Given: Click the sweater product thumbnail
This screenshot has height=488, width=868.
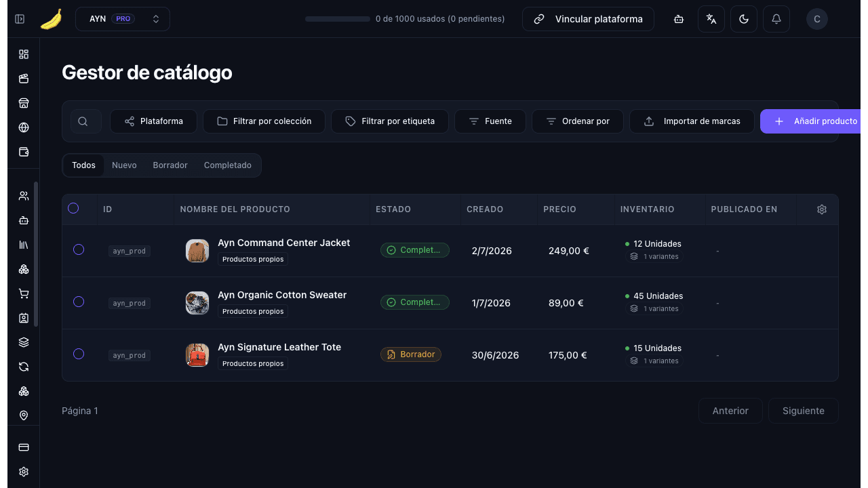Looking at the screenshot, I should 197,303.
